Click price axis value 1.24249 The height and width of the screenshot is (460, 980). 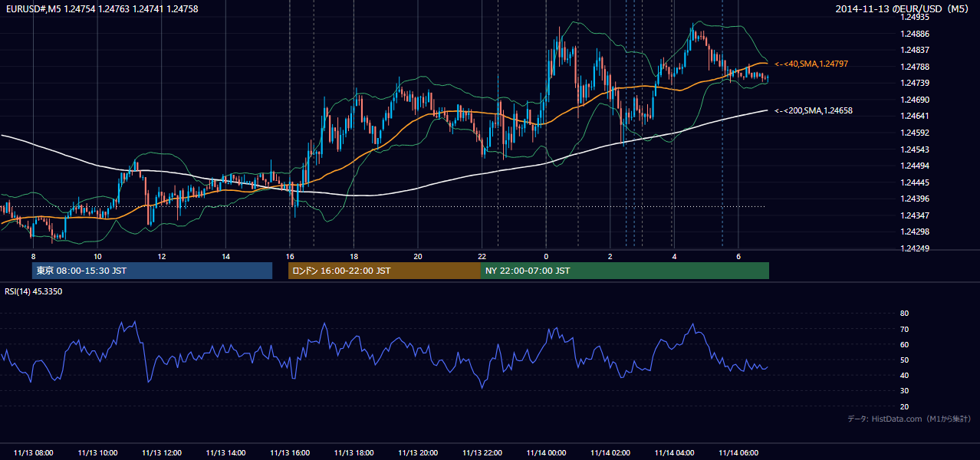(x=914, y=248)
